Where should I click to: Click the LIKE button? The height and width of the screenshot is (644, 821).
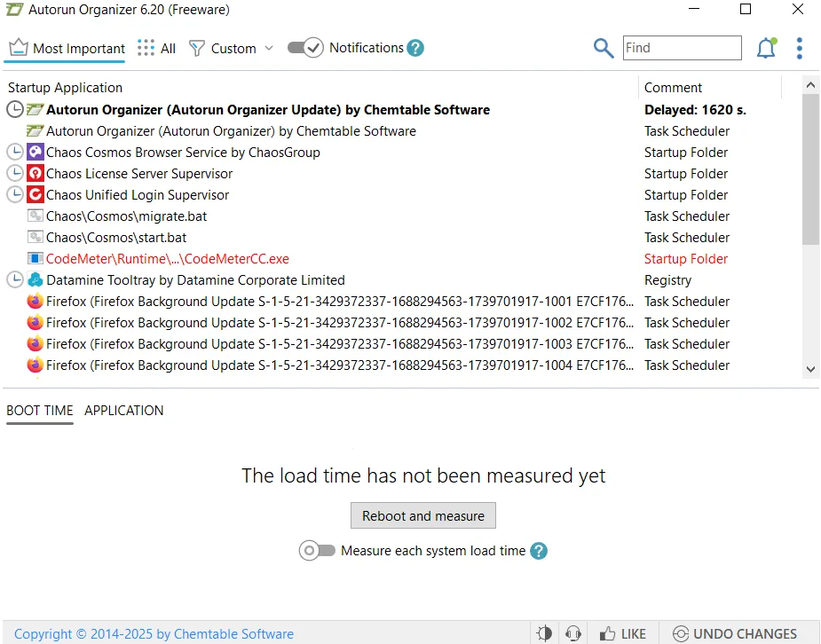[623, 633]
